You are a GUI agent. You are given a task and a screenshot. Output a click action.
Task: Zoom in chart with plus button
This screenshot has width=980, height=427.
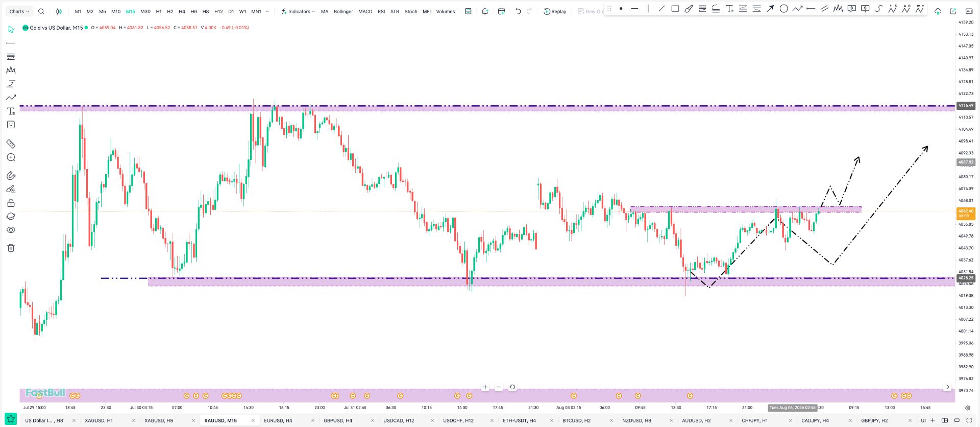pyautogui.click(x=485, y=387)
